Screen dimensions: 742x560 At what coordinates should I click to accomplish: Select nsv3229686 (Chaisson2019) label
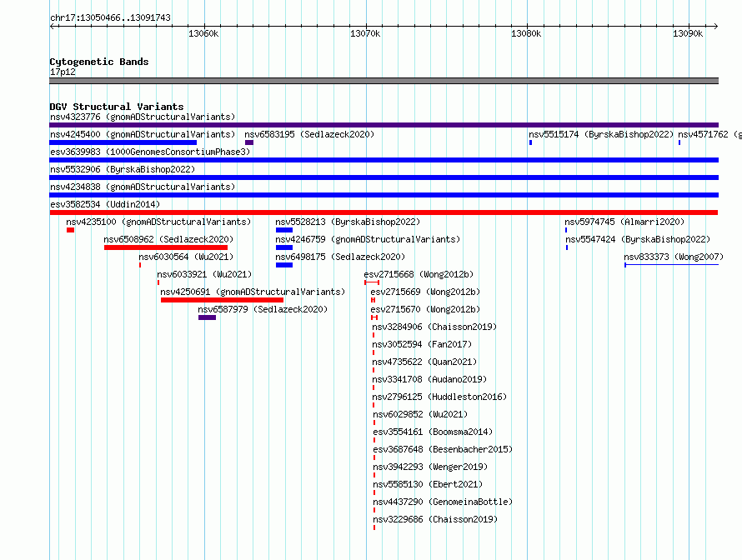435,519
